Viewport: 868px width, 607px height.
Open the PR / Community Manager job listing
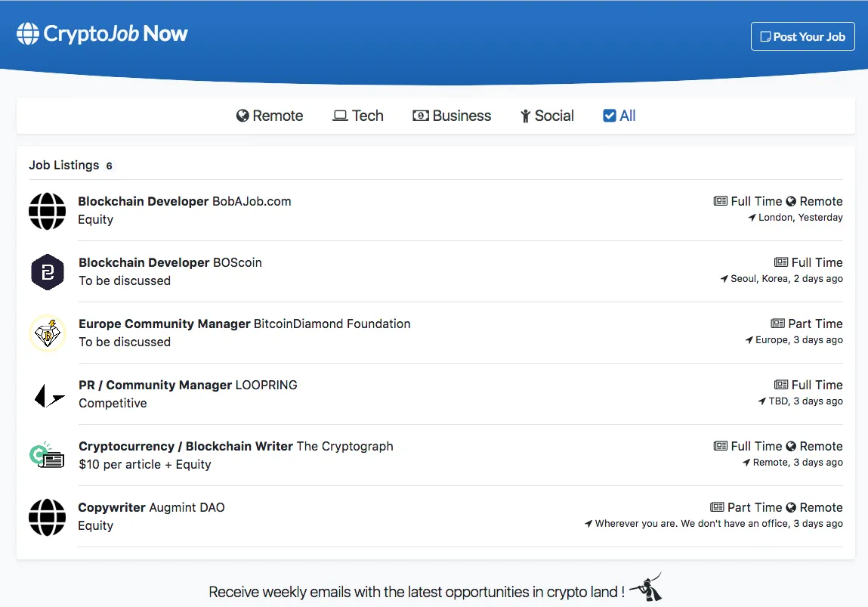[187, 385]
